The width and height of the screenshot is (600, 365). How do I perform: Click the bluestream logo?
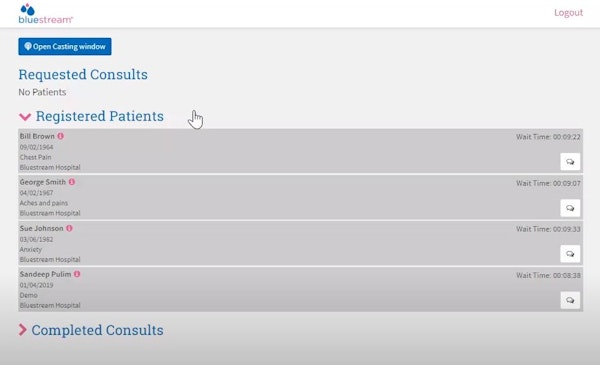click(45, 14)
